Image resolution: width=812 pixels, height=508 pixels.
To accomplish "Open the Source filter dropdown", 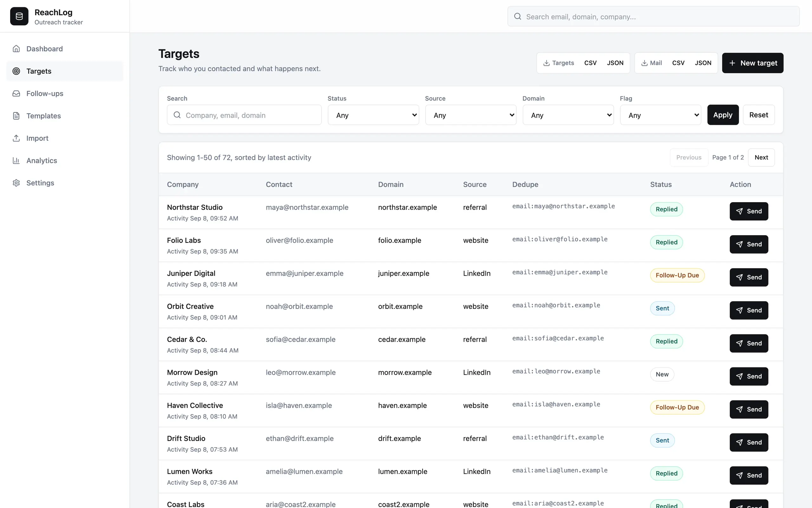I will [471, 115].
